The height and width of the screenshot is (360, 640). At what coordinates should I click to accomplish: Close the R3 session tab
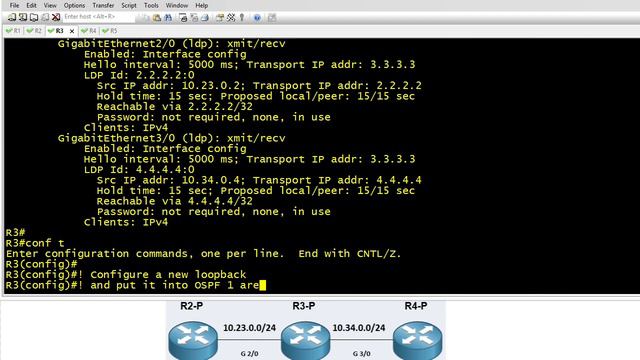[x=72, y=31]
